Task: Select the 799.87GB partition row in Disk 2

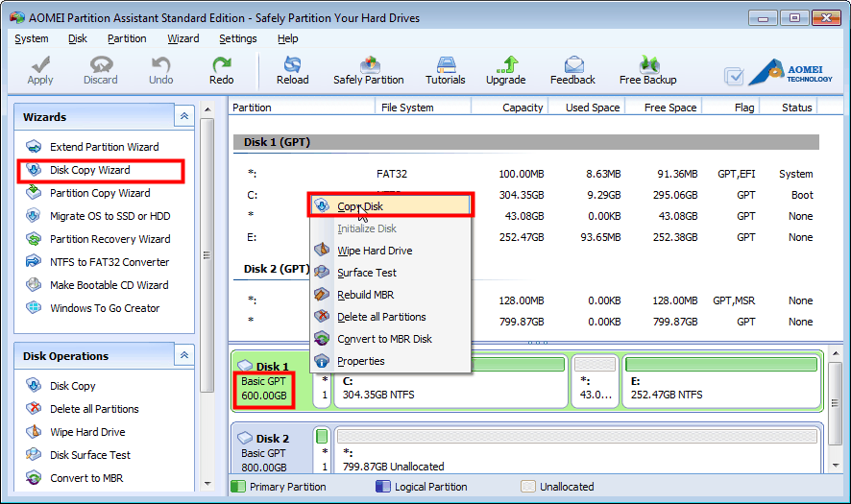Action: 526,322
